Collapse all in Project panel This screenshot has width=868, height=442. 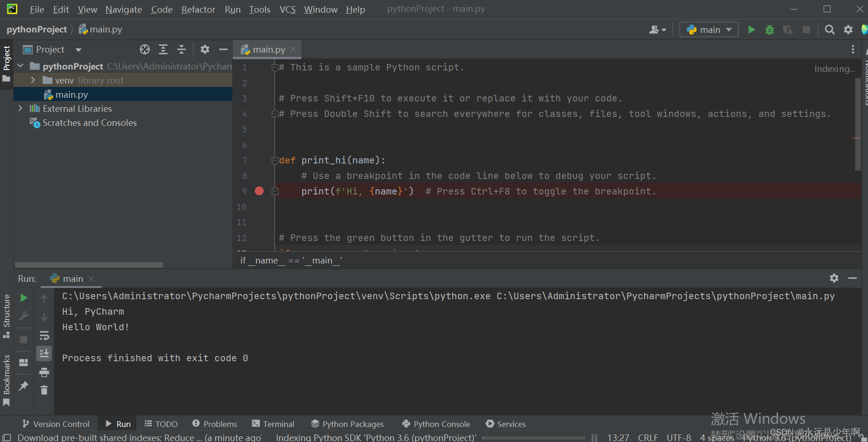tap(181, 49)
